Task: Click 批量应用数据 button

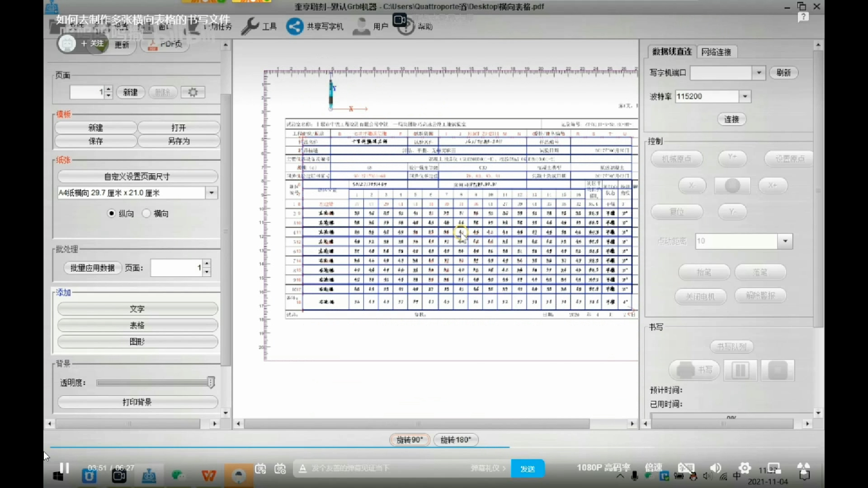Action: click(x=92, y=268)
